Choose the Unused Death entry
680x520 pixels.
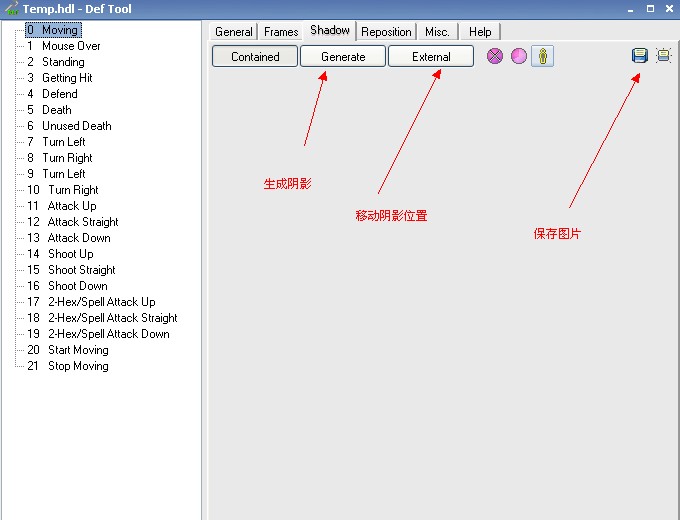tap(76, 126)
